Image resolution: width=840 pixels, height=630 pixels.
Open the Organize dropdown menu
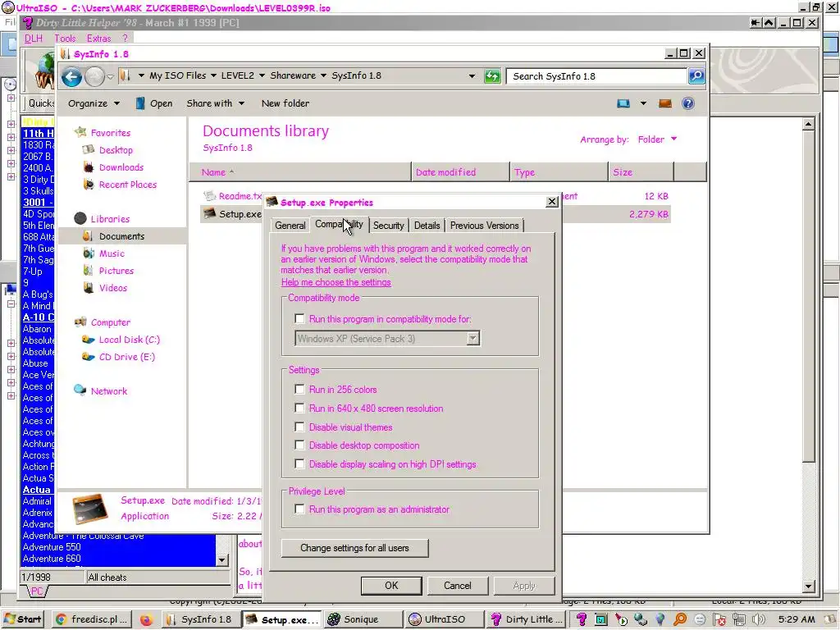[x=94, y=103]
